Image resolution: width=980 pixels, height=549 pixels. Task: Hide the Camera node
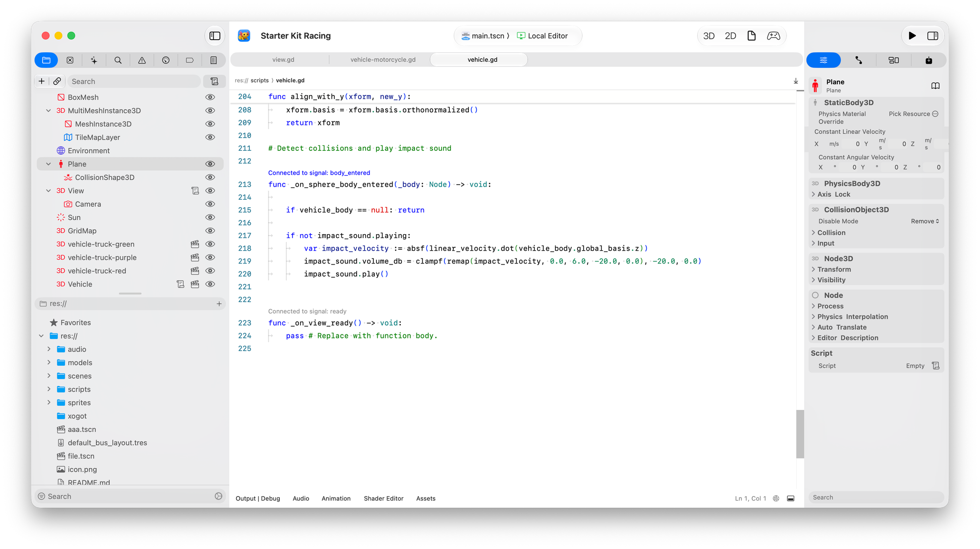pos(210,204)
